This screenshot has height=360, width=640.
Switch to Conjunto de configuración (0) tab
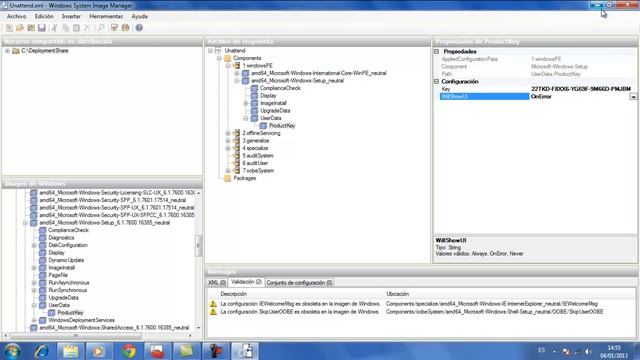[300, 282]
